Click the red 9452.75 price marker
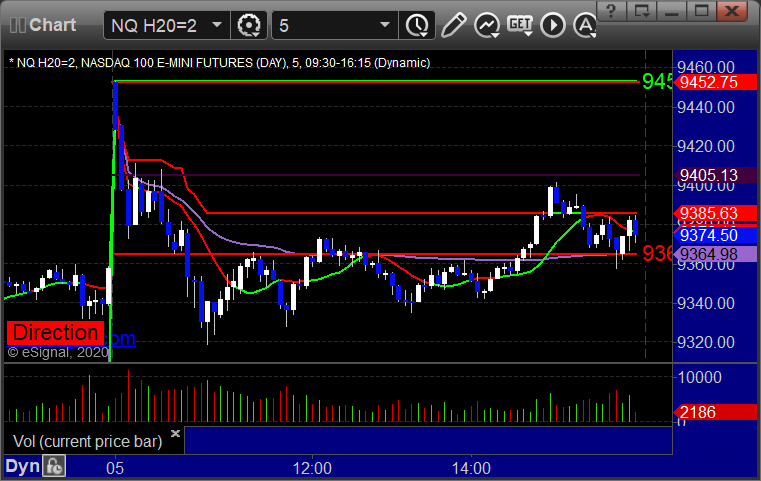Viewport: 761px width, 481px height. (x=715, y=82)
